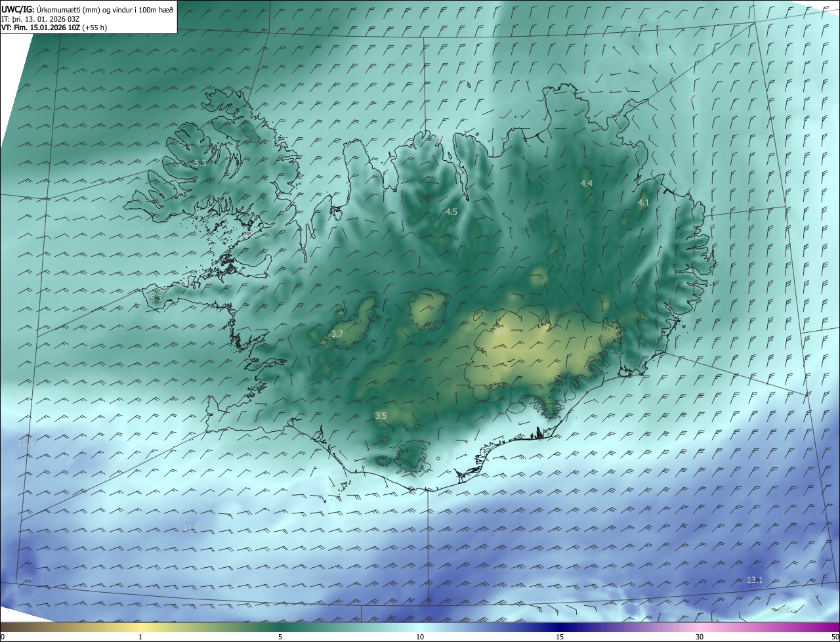The image size is (840, 642).
Task: Click the map value label 13.1 over the sea
Action: point(755,580)
